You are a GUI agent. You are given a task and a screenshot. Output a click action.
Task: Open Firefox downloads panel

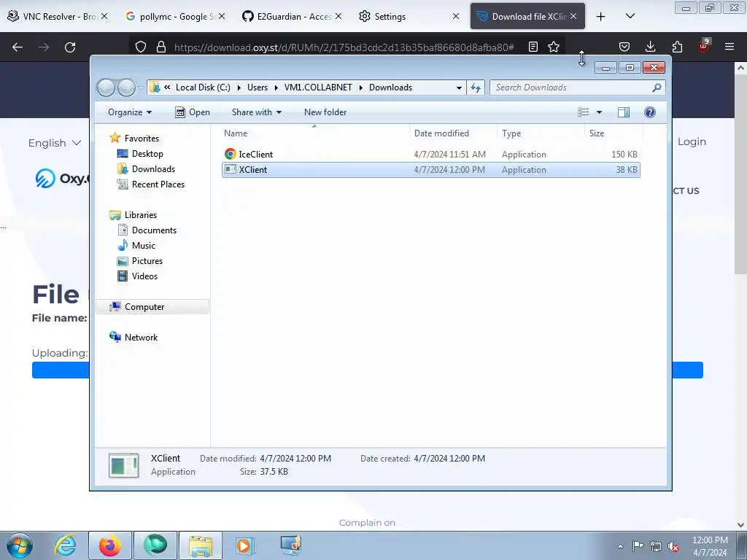pyautogui.click(x=650, y=47)
